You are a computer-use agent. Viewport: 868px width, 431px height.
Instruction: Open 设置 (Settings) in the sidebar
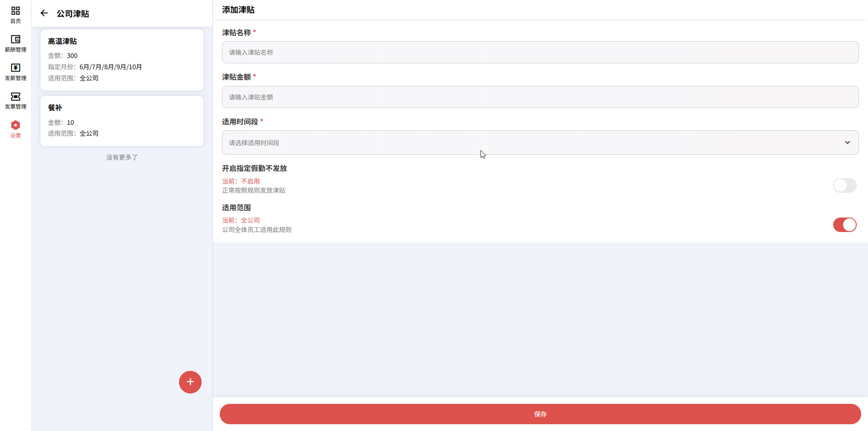click(15, 129)
